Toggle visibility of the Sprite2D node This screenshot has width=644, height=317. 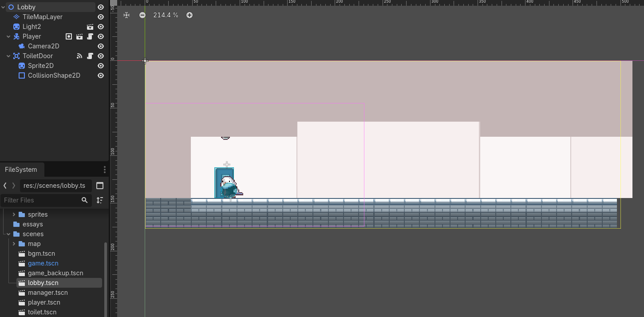pyautogui.click(x=101, y=66)
